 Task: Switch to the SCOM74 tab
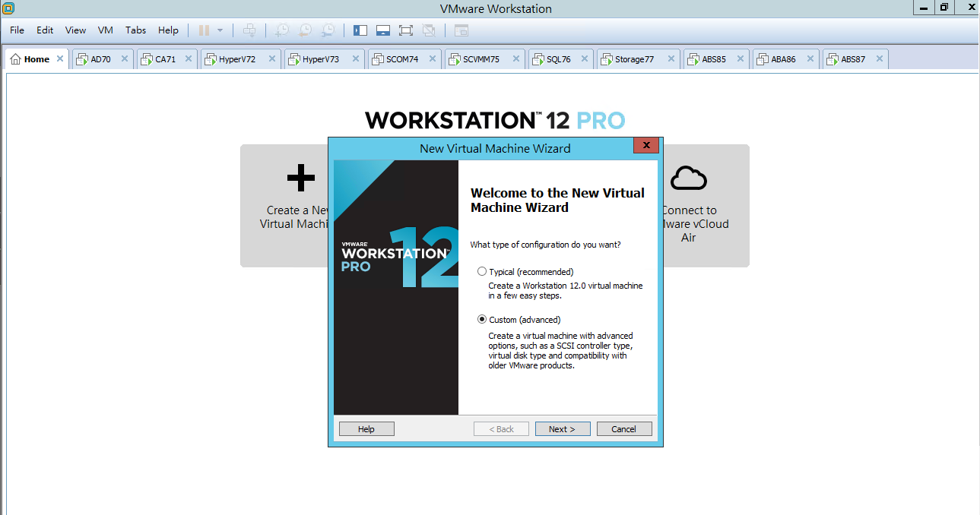click(403, 59)
